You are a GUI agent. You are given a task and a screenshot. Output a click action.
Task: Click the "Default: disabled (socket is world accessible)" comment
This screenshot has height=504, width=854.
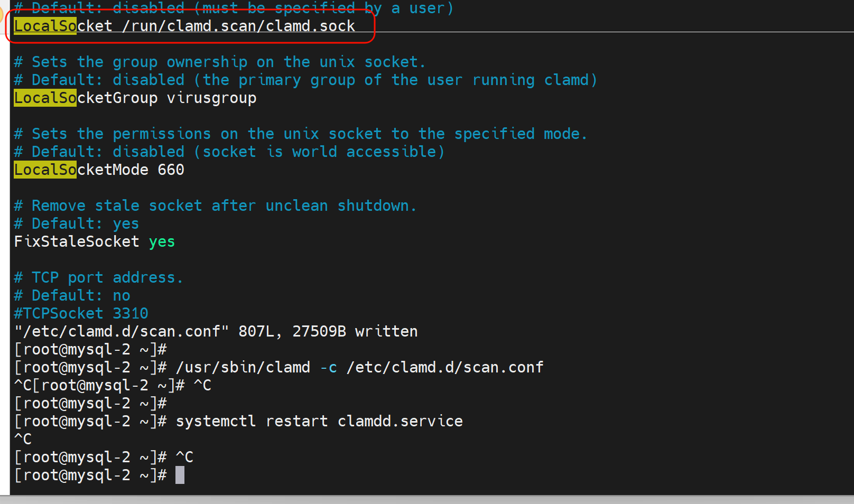(229, 152)
